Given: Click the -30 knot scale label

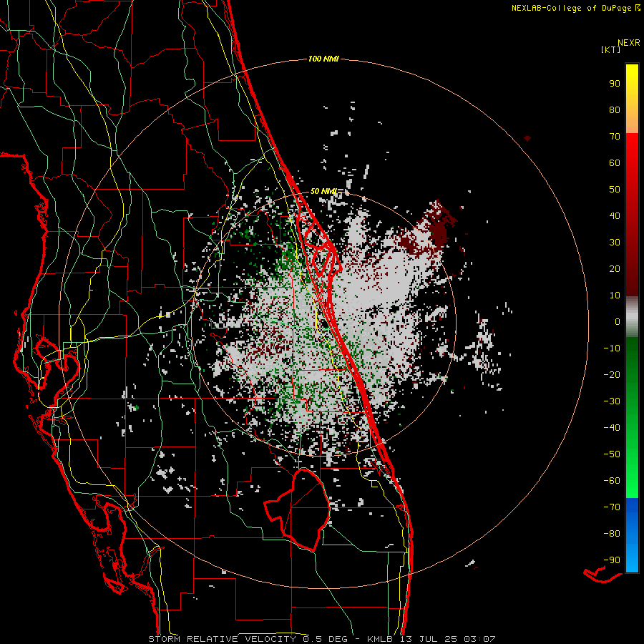Looking at the screenshot, I should coord(612,401).
